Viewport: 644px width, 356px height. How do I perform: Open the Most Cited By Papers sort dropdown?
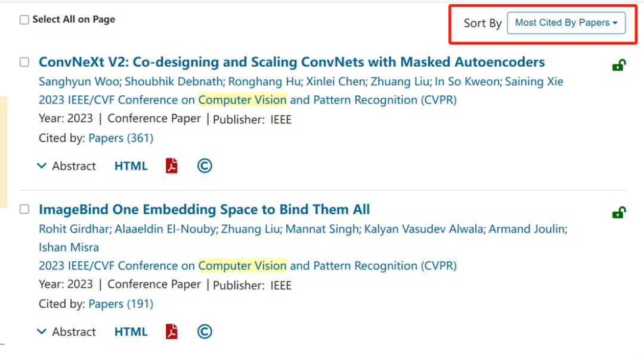tap(566, 23)
